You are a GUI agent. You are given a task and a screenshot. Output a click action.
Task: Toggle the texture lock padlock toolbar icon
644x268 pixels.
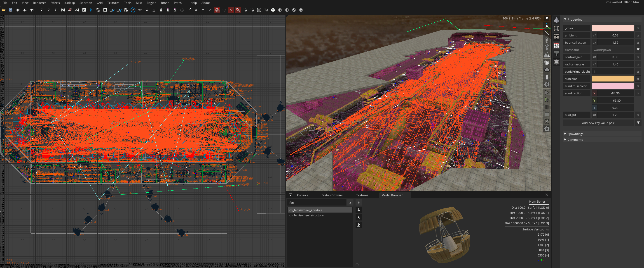pos(245,10)
